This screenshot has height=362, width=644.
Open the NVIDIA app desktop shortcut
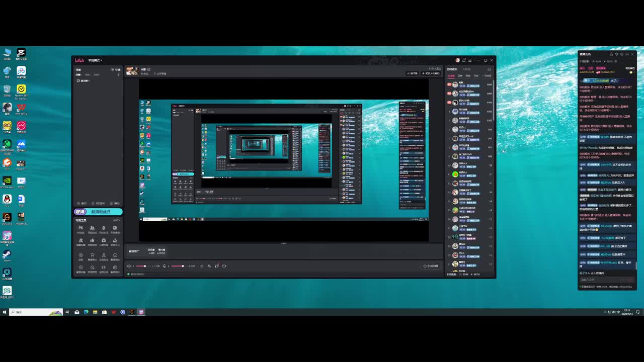click(x=7, y=182)
